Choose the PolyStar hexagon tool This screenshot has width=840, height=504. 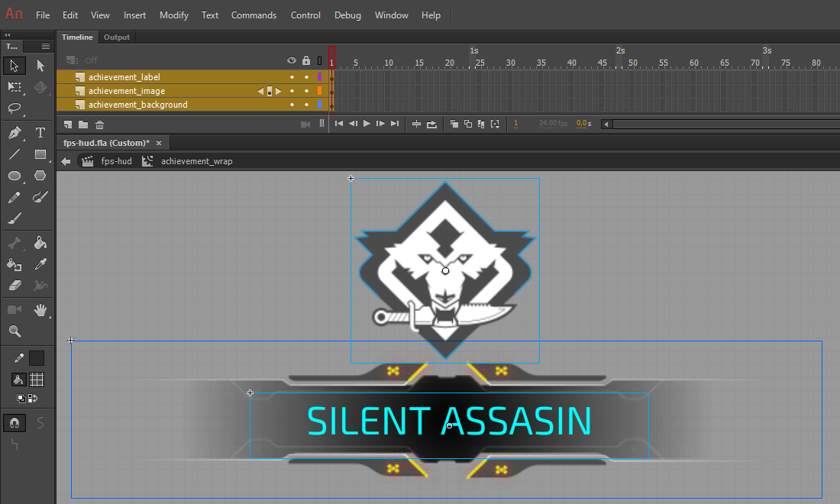click(x=40, y=176)
